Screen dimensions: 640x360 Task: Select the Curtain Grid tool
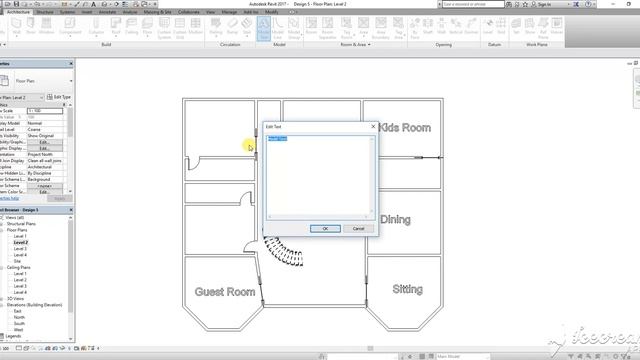coord(180,28)
